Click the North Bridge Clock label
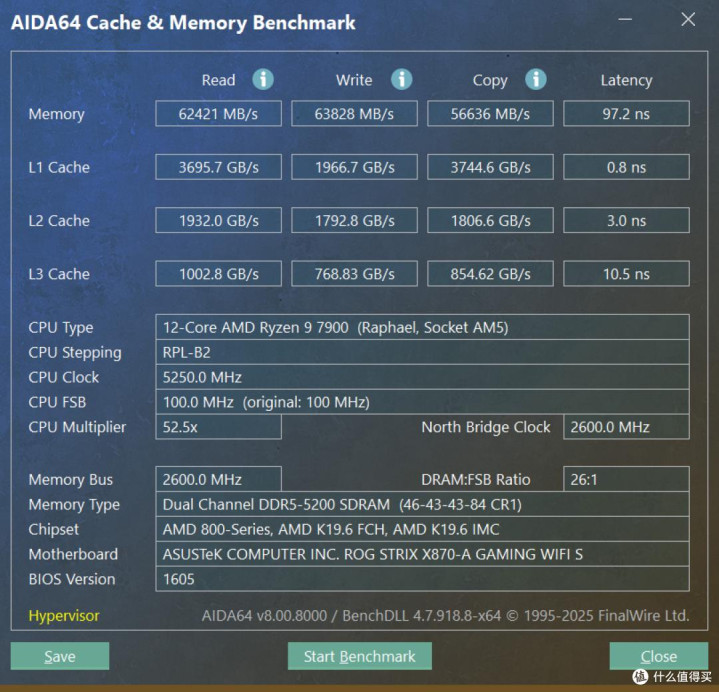Screen dimensions: 719x692 pos(486,427)
